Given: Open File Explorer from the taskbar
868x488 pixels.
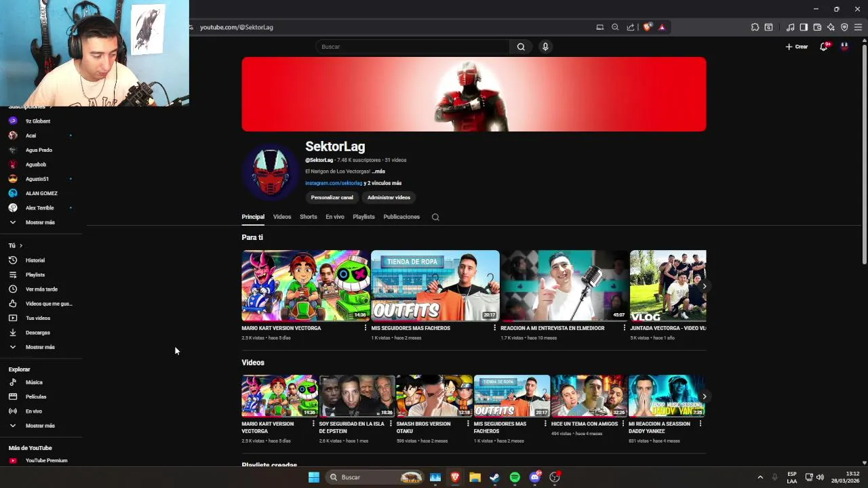Looking at the screenshot, I should [x=475, y=477].
